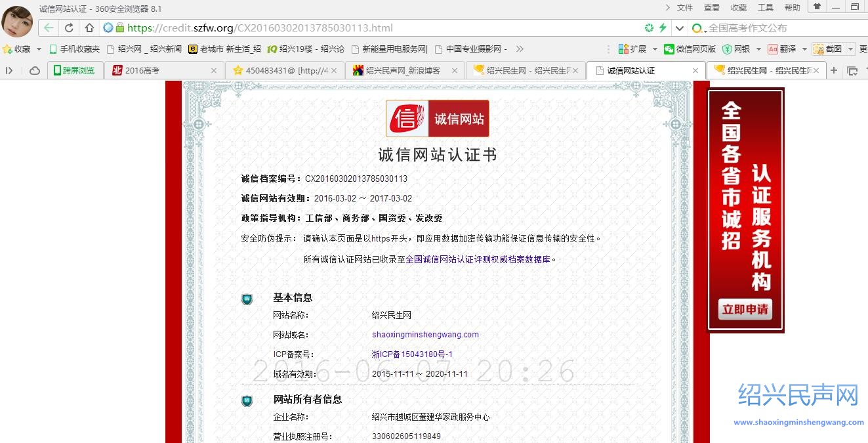Click the search engine icon in search box

pyautogui.click(x=698, y=28)
